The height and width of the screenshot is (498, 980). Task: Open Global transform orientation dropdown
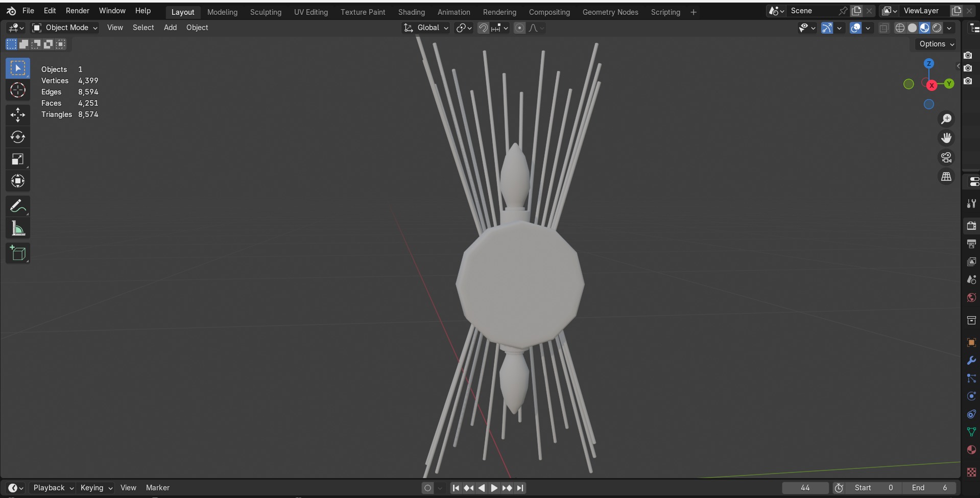426,28
